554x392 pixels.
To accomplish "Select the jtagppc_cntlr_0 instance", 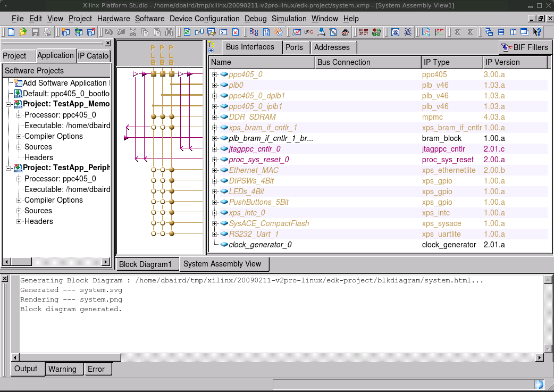I will click(x=255, y=149).
